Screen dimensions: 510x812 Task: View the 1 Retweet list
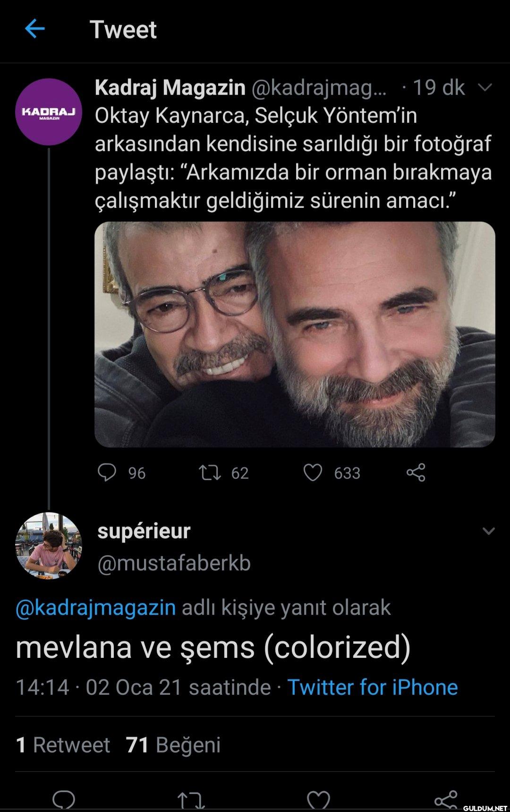pyautogui.click(x=63, y=745)
